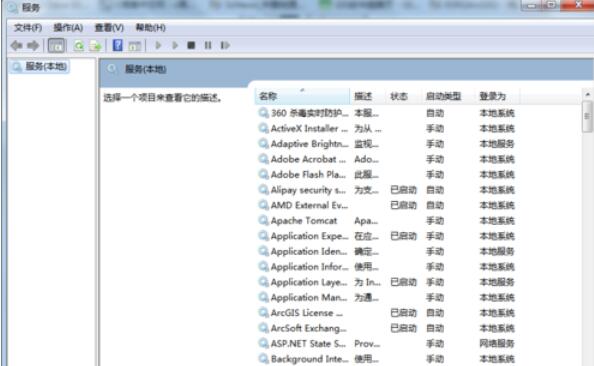
Task: Open the 操作(A) menu
Action: [68, 28]
